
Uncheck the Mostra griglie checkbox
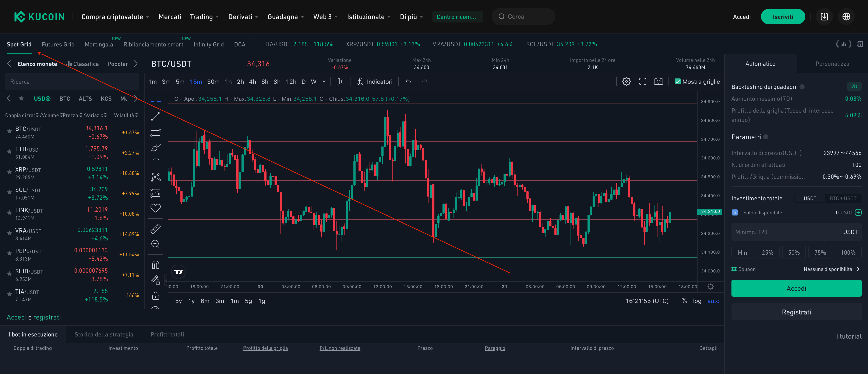678,82
